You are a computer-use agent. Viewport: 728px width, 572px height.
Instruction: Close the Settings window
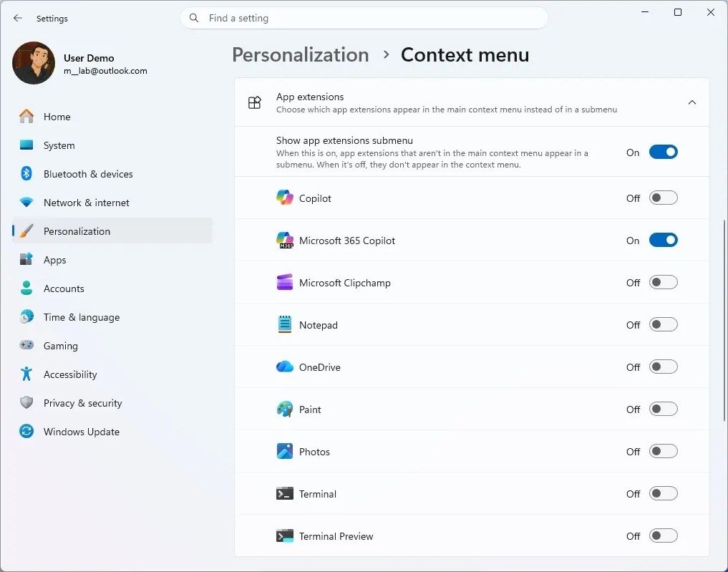click(x=710, y=12)
